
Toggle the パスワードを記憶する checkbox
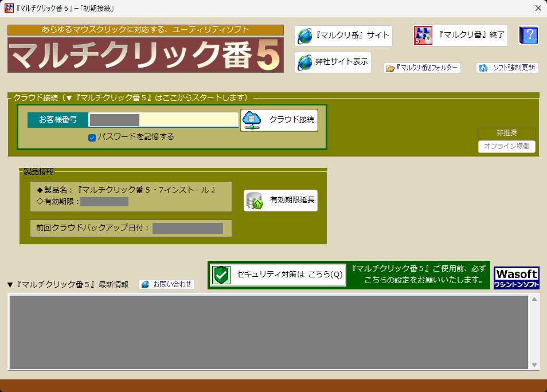pos(92,138)
